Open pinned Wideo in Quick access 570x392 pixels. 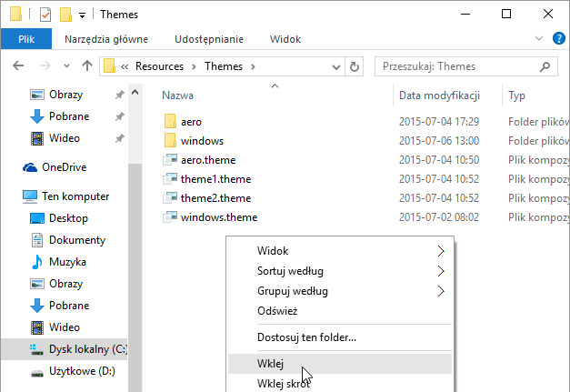(65, 138)
